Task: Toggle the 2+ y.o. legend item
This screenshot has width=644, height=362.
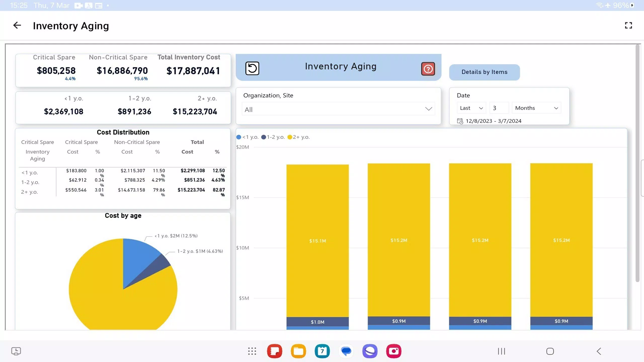Action: tap(299, 137)
